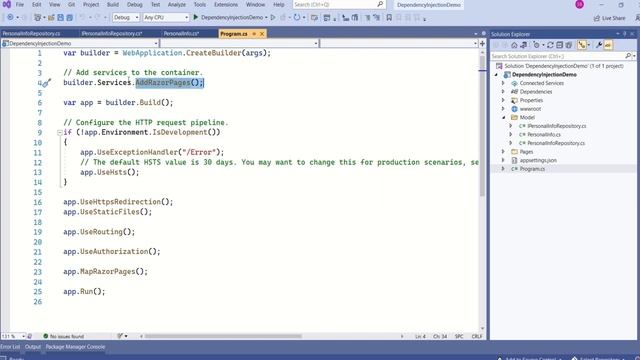
Task: Open the Output panel tab
Action: click(33, 347)
